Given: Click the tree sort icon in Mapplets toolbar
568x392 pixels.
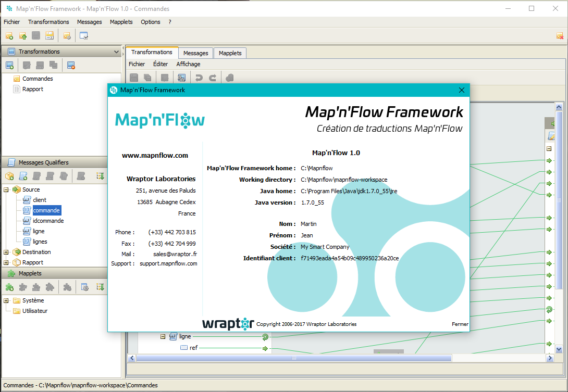Looking at the screenshot, I should (x=100, y=287).
